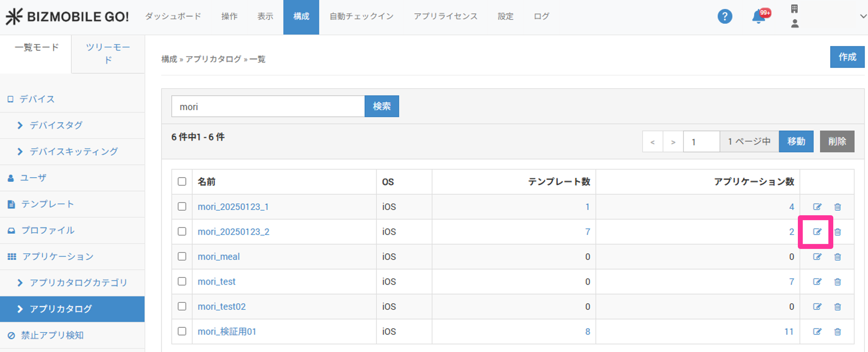Delete mori_test using its trash icon
This screenshot has height=352, width=868.
tap(837, 282)
